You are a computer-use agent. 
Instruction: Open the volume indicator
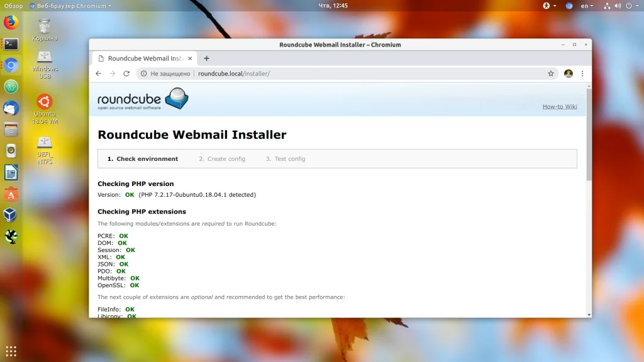[x=618, y=6]
